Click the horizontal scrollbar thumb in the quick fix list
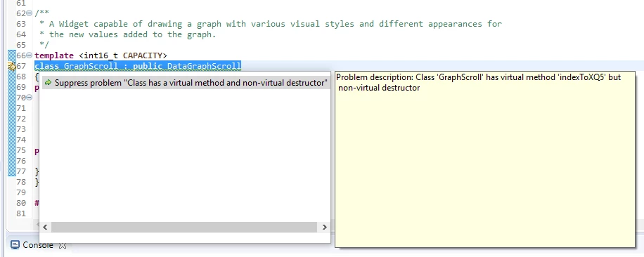 184,227
